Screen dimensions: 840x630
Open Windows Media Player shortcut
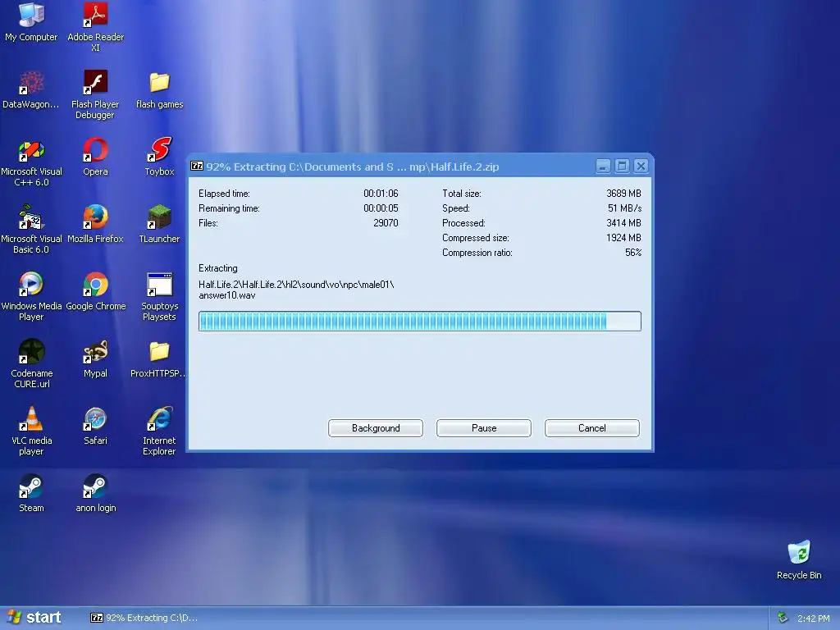(31, 296)
